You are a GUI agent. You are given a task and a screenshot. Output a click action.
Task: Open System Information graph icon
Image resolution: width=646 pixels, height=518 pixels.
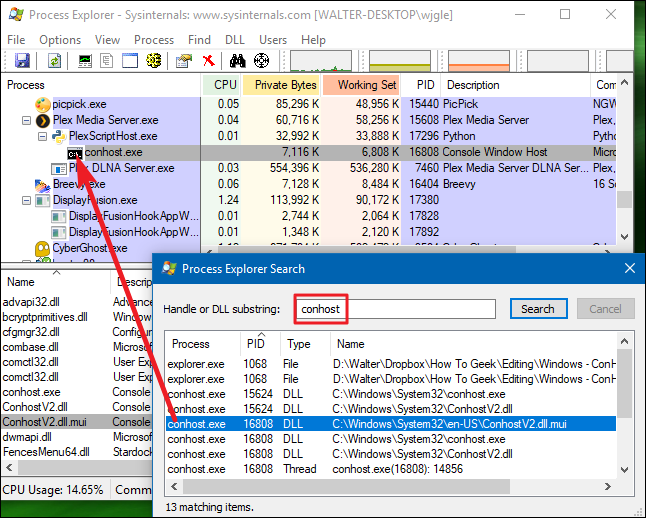coord(85,61)
